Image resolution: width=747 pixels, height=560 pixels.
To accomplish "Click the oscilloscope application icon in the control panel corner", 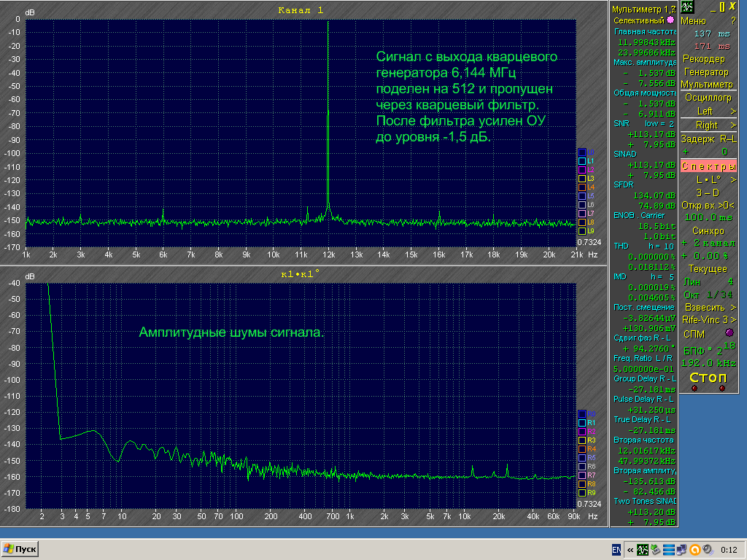I will pyautogui.click(x=687, y=6).
